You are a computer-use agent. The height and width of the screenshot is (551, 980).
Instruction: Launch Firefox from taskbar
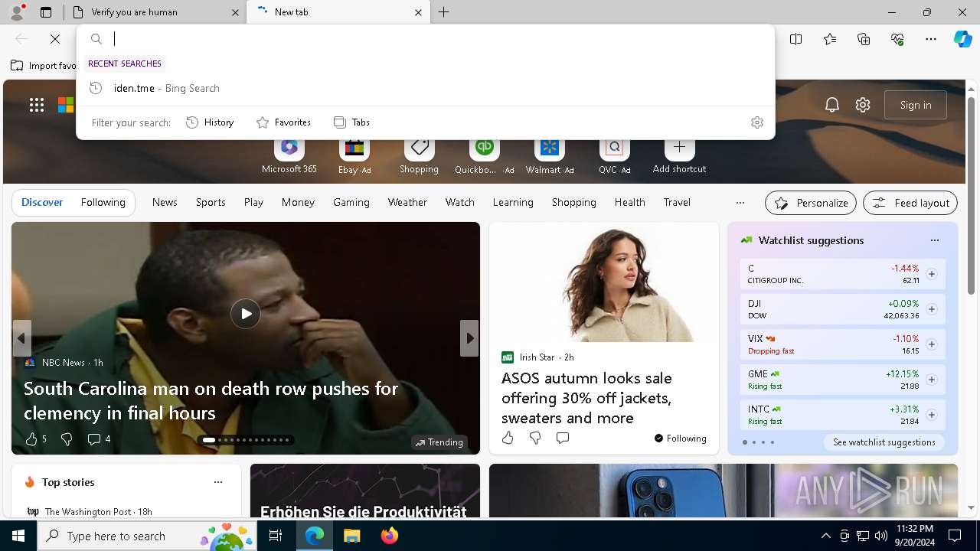pos(389,536)
